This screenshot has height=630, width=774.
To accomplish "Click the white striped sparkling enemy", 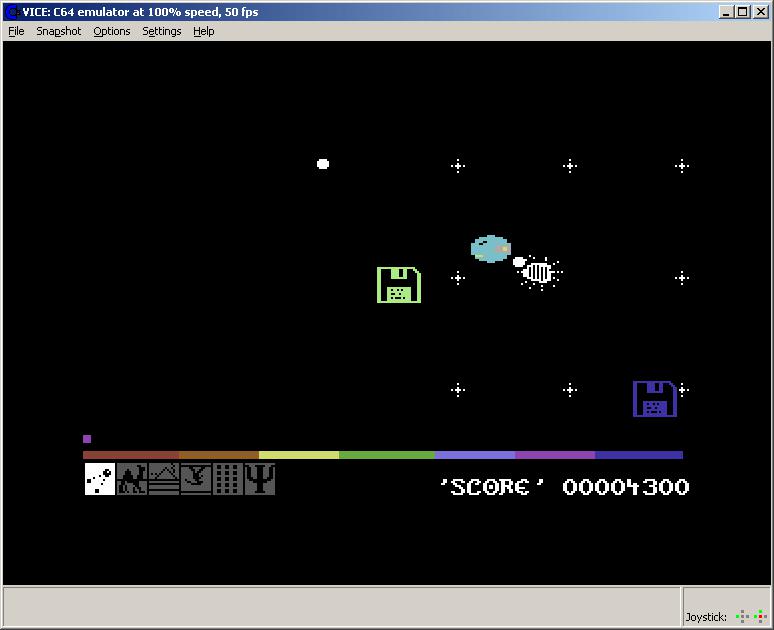I will click(539, 271).
